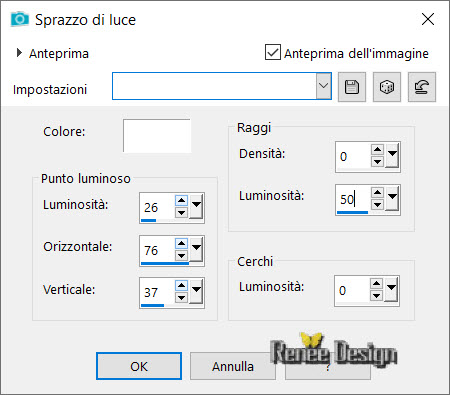
Task: Reset settings to default with arrow icon
Action: pyautogui.click(x=422, y=87)
